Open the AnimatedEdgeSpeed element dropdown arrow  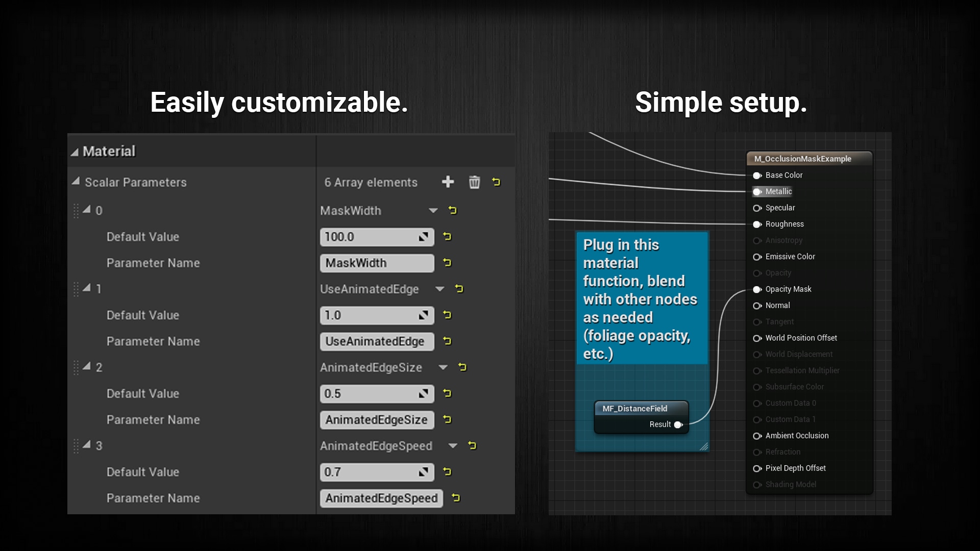[x=452, y=445]
